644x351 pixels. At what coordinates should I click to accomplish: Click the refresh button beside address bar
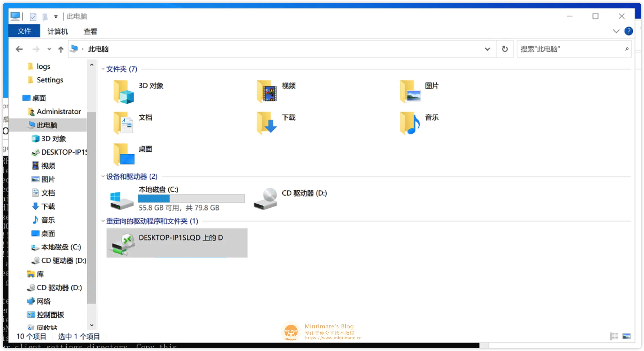pos(505,49)
